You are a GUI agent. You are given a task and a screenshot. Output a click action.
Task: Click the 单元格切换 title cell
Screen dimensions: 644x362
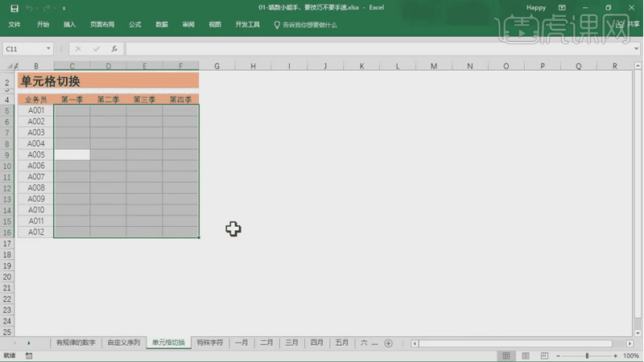click(x=108, y=81)
